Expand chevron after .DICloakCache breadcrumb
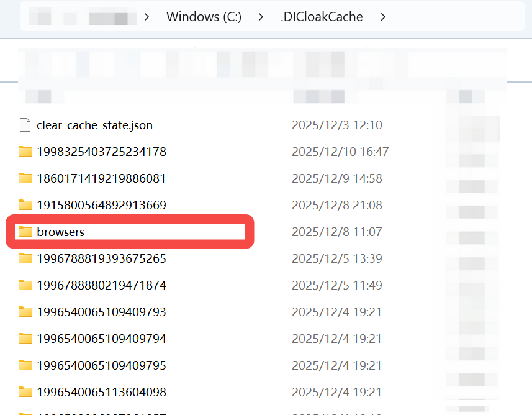 coord(383,17)
